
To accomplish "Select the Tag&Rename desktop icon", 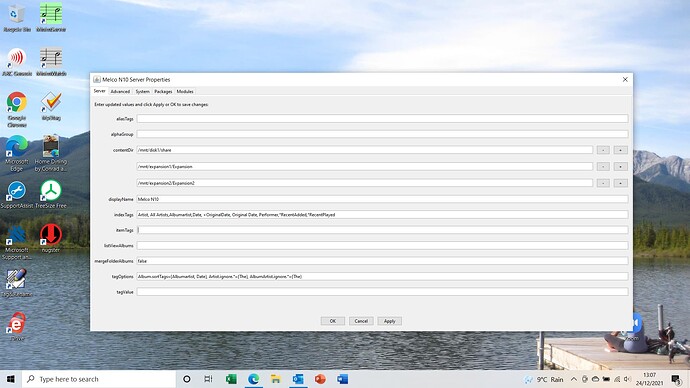I will click(17, 283).
